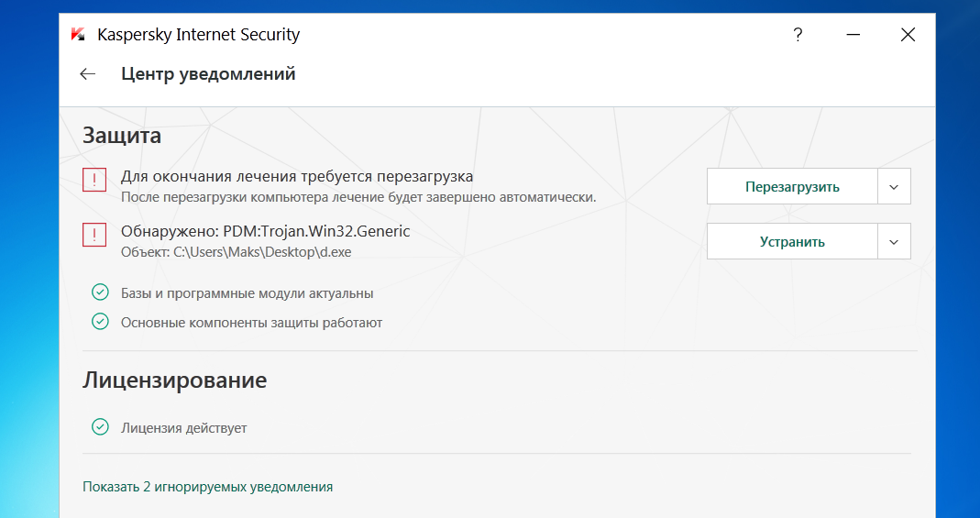Click the Лицензия действует status text
980x518 pixels.
click(x=183, y=428)
